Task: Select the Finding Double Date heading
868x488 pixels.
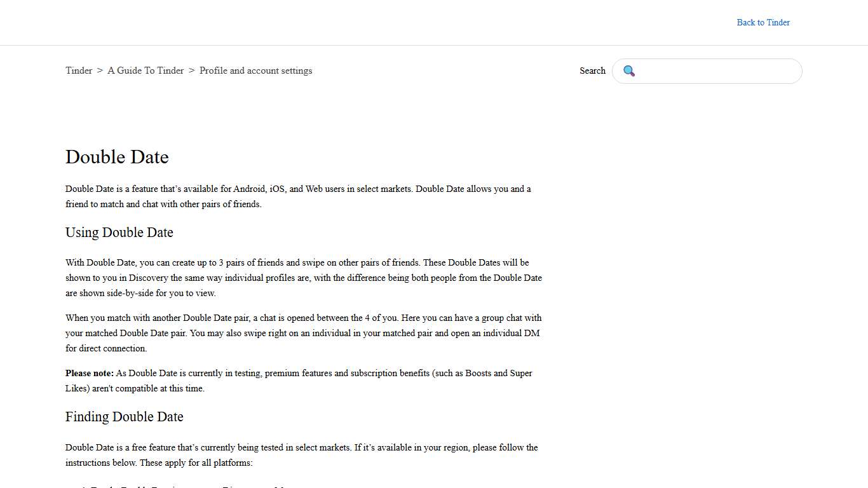Action: (125, 417)
